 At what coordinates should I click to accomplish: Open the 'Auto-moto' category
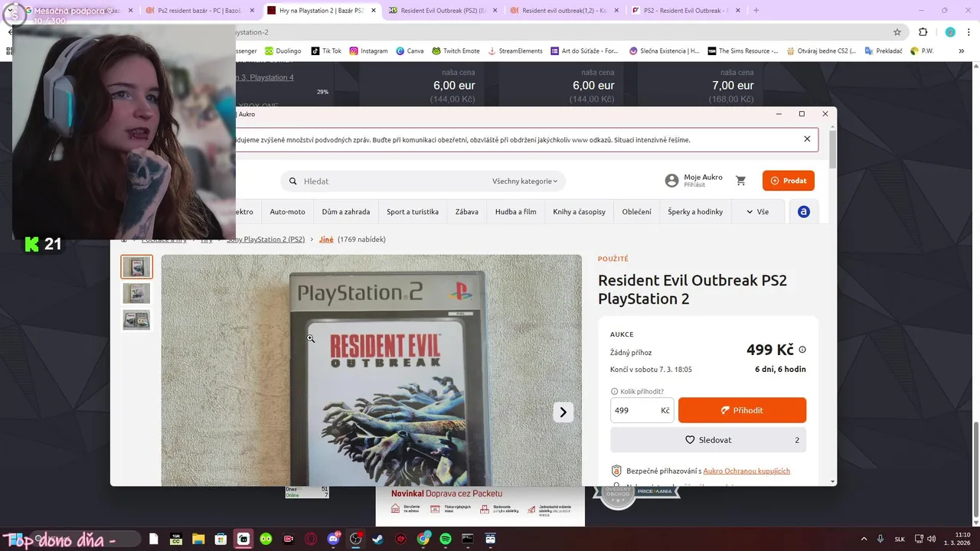point(287,212)
